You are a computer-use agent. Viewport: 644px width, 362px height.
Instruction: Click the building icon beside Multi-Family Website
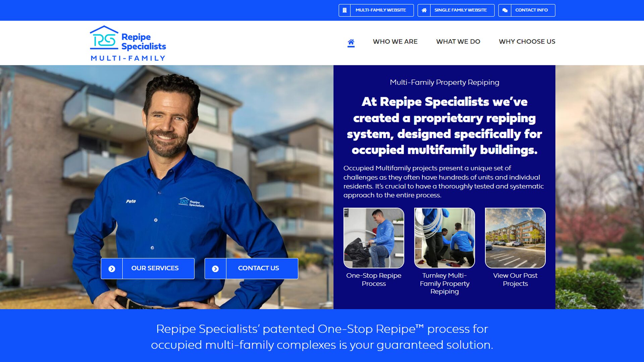[344, 10]
